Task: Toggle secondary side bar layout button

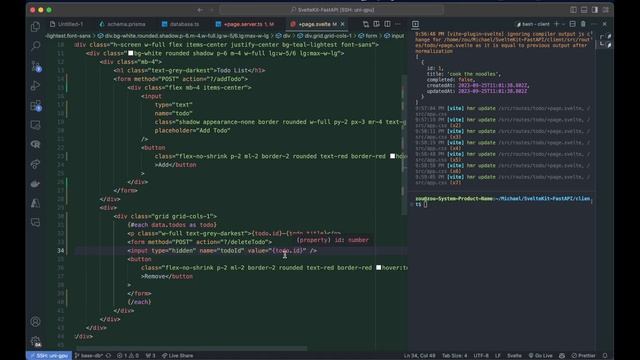Action: (x=595, y=10)
